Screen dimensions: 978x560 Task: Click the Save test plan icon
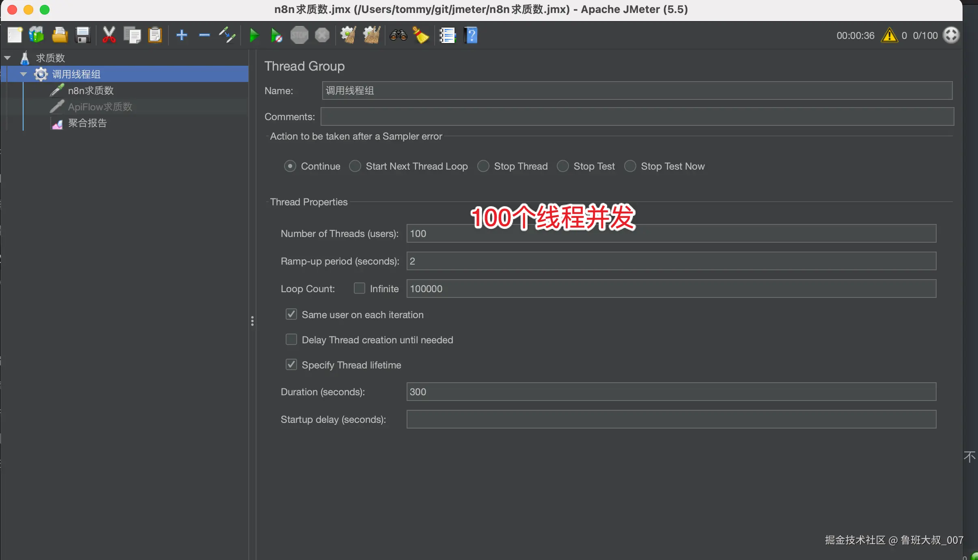pos(83,35)
